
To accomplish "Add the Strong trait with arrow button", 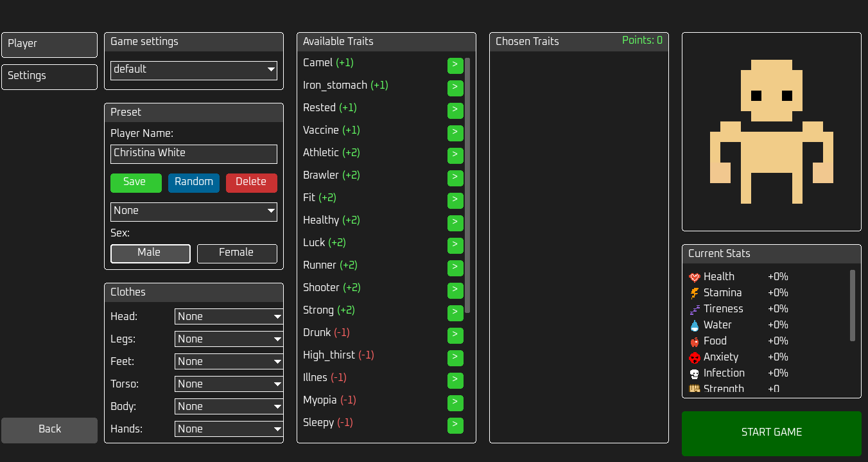I will pyautogui.click(x=455, y=312).
